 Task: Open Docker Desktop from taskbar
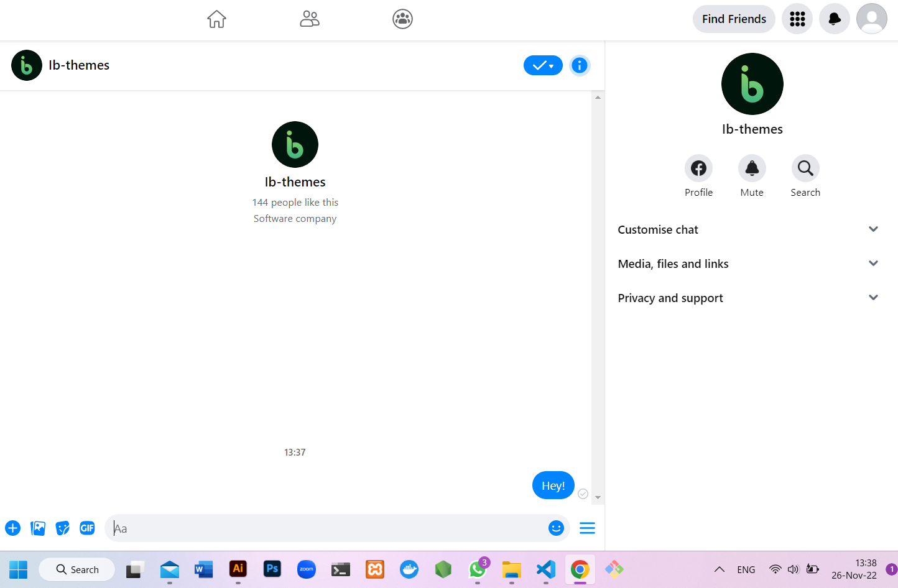point(409,569)
